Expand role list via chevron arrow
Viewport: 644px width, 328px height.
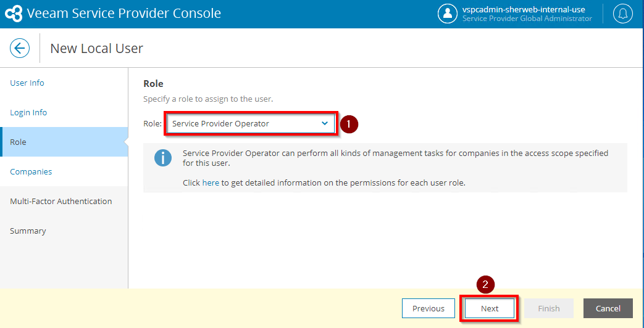point(324,123)
